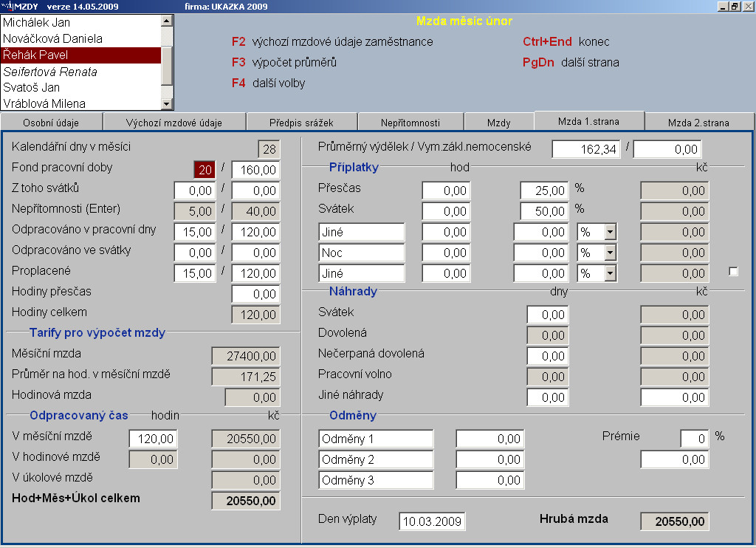The image size is (756, 548).
Task: Click the F4 další volby shortcut
Action: [x=268, y=83]
